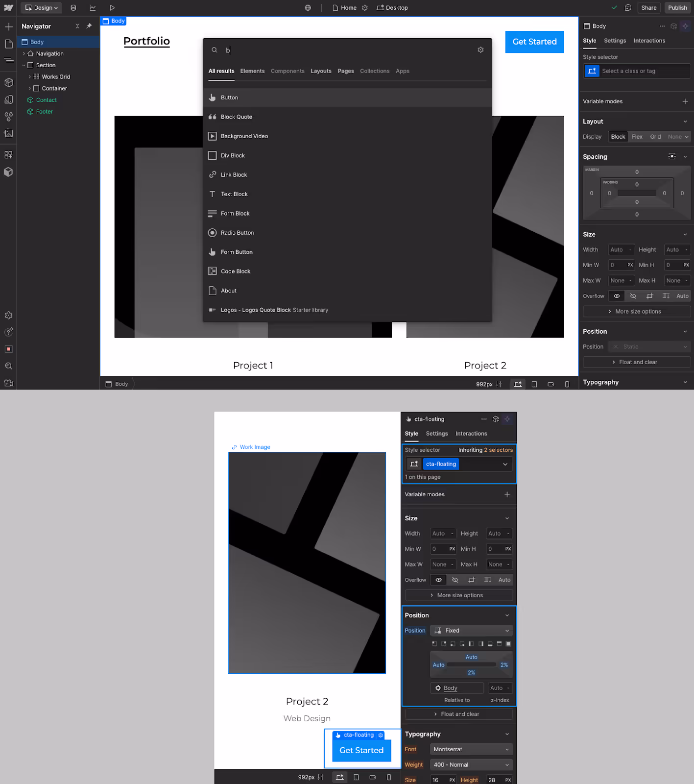The image size is (694, 784).
Task: Open spacing options icon beside Spacing heading
Action: [672, 156]
